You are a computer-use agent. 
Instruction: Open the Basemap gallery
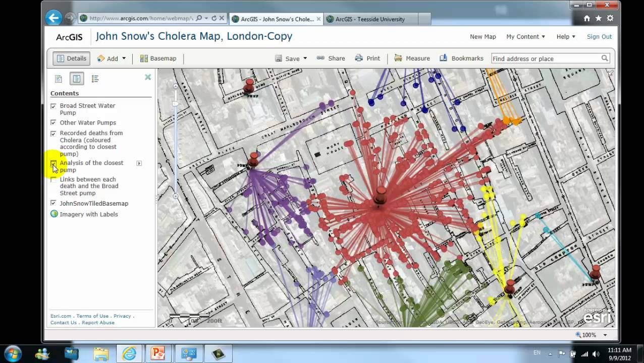(x=158, y=58)
